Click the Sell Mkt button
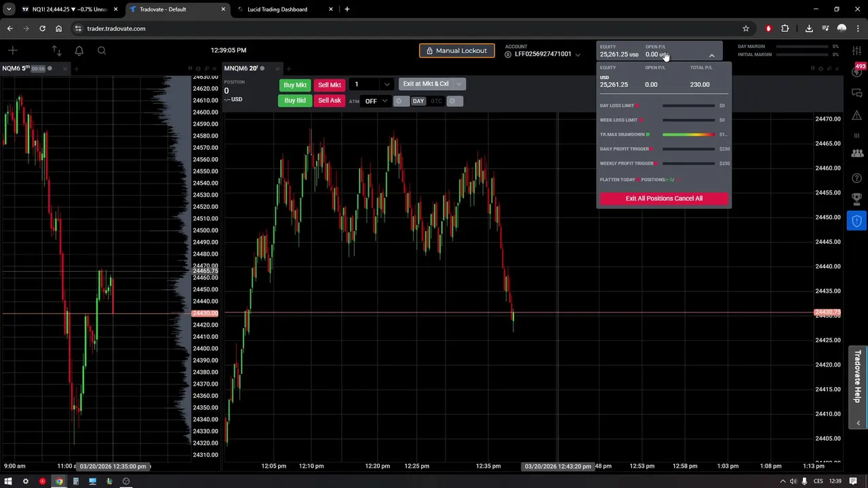The width and height of the screenshot is (868, 488). [x=330, y=85]
